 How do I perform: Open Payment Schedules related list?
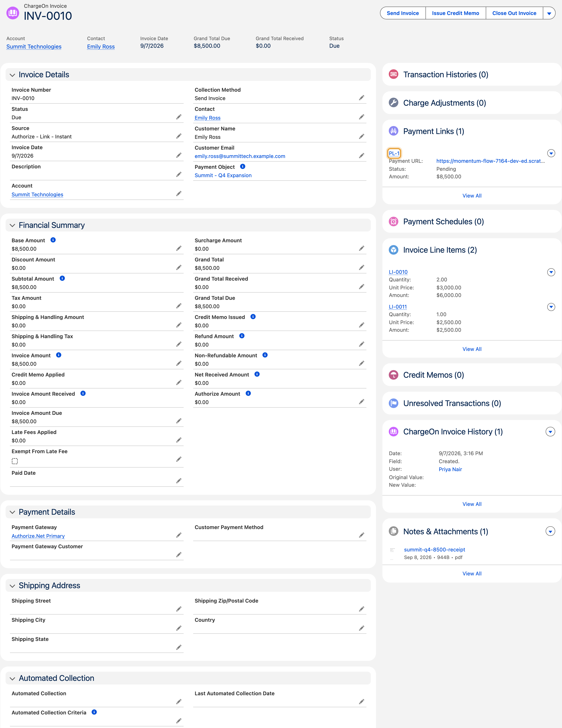coord(443,222)
